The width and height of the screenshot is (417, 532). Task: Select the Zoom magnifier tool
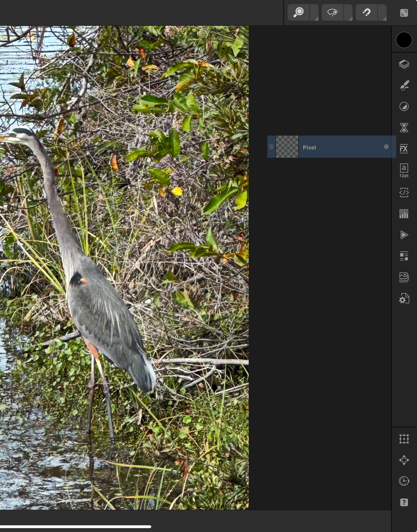298,12
